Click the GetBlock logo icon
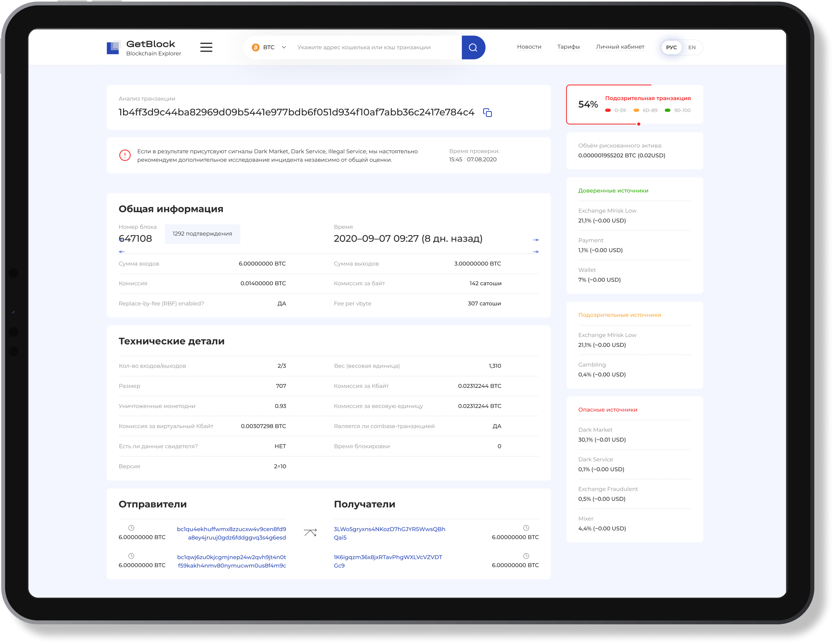This screenshot has width=834, height=644. coord(113,48)
